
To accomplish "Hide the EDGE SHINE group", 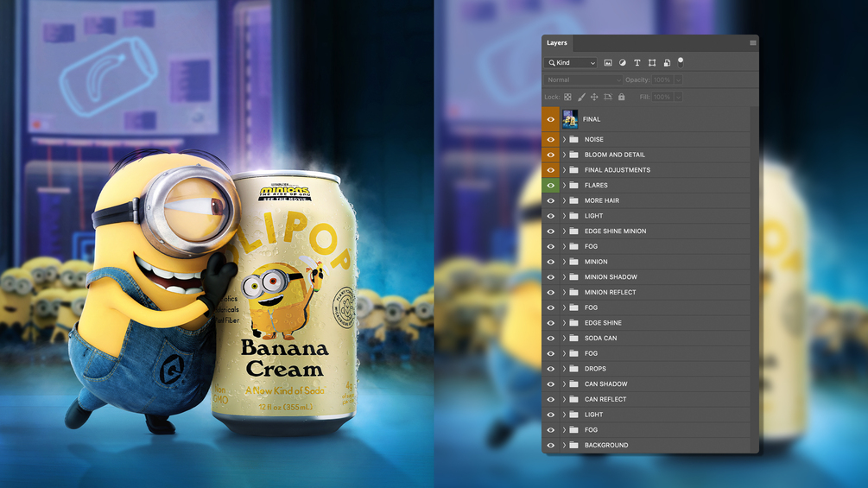I will (x=551, y=322).
